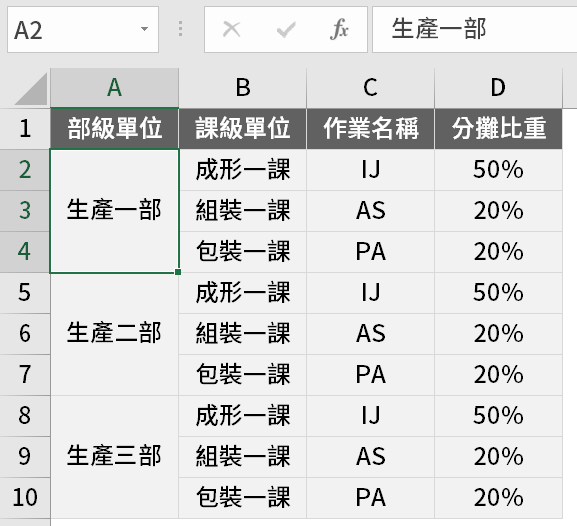Click PA cell in row 10
Viewport: 577px width, 526px height.
point(370,498)
